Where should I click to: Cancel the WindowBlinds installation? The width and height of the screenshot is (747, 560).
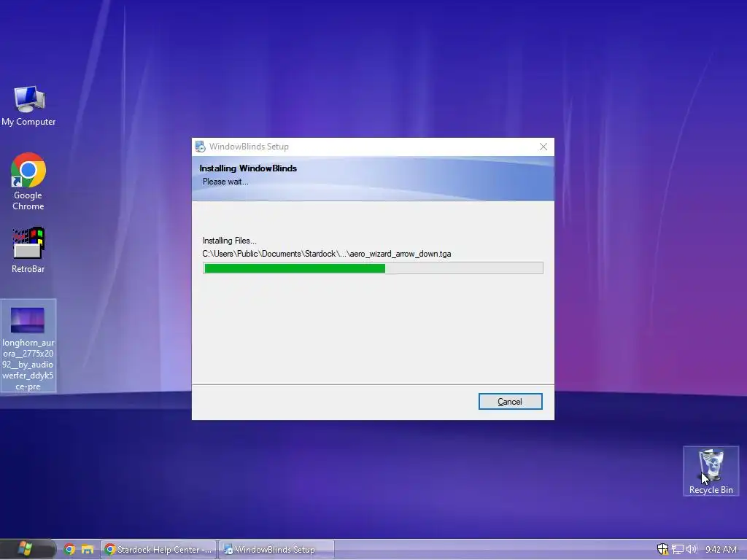coord(510,402)
